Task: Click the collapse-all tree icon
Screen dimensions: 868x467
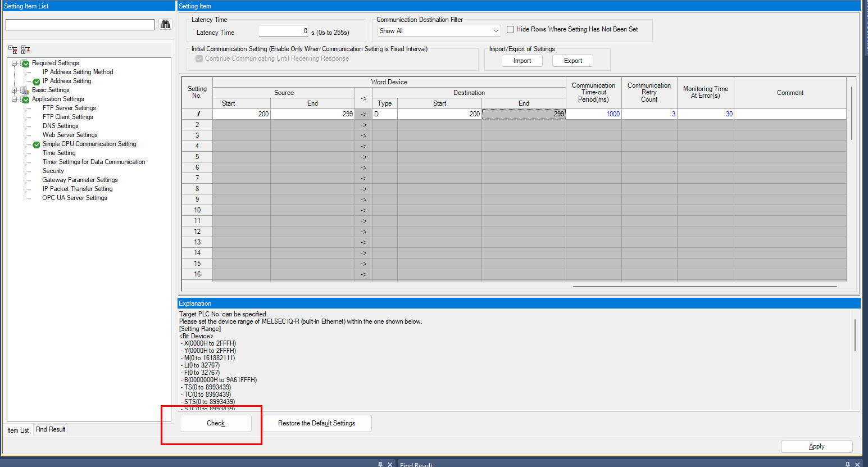Action: tap(25, 49)
